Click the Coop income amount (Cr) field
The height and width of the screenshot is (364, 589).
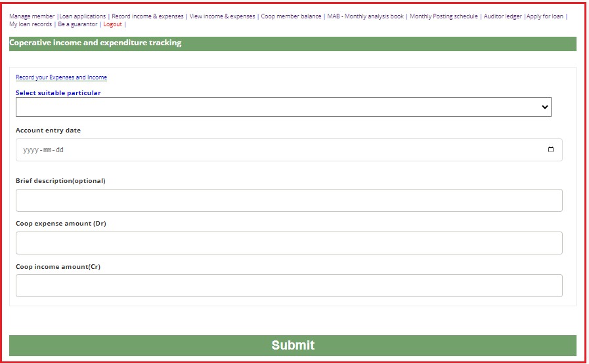pyautogui.click(x=289, y=285)
